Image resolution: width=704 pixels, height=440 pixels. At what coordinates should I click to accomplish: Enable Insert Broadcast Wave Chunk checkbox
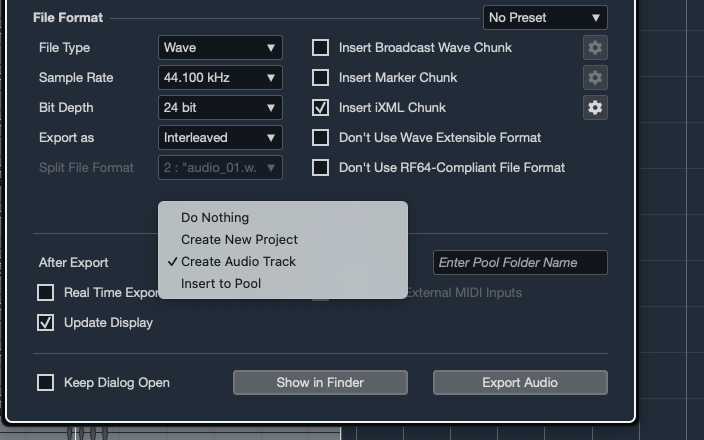(x=320, y=47)
